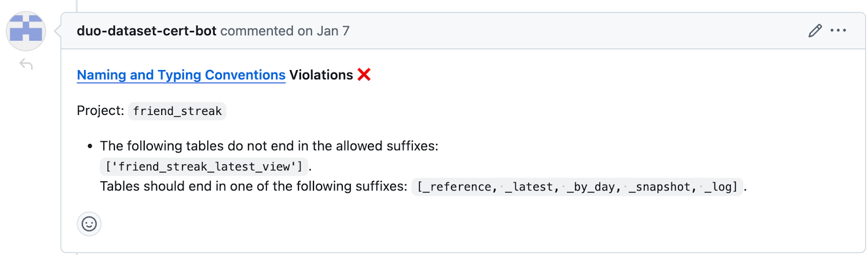Click the red X violation icon
Image resolution: width=868 pixels, height=255 pixels.
(x=364, y=75)
